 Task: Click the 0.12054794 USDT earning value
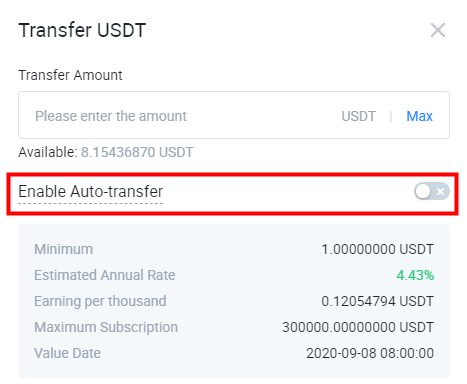377,301
